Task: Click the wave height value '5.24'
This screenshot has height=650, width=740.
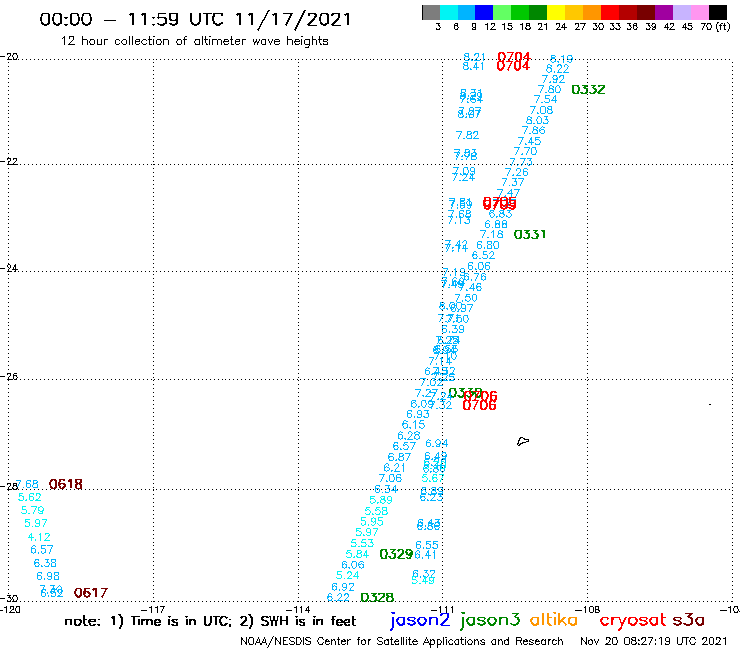Action: (x=347, y=575)
